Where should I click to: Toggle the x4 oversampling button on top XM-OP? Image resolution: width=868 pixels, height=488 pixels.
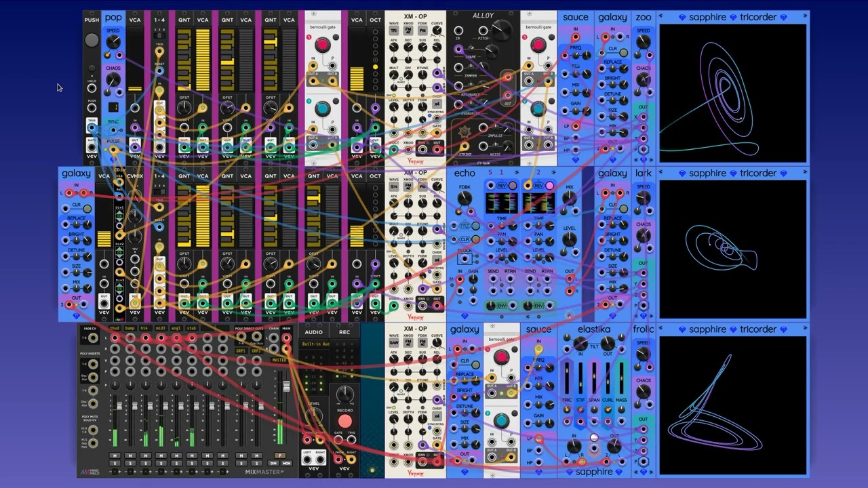(437, 105)
